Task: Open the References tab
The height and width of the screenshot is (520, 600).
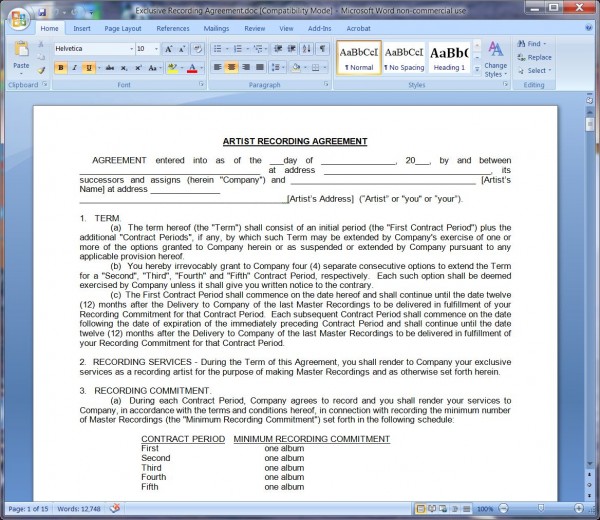Action: (173, 29)
